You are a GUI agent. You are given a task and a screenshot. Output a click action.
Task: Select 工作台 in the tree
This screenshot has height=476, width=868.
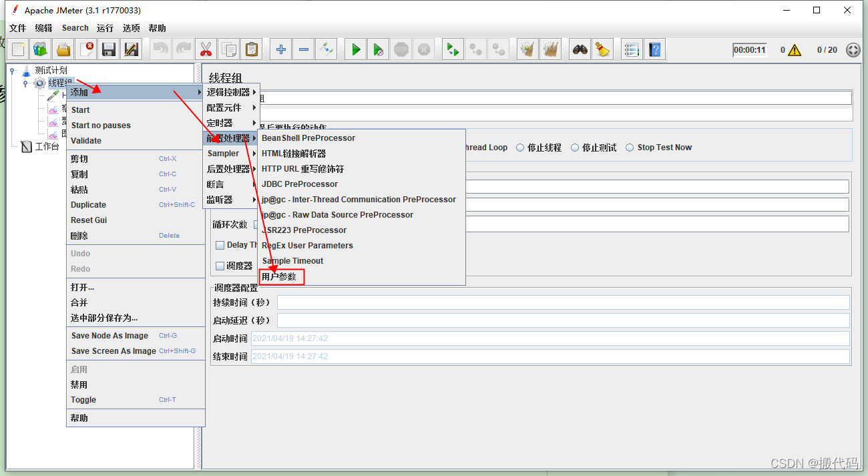pos(47,146)
